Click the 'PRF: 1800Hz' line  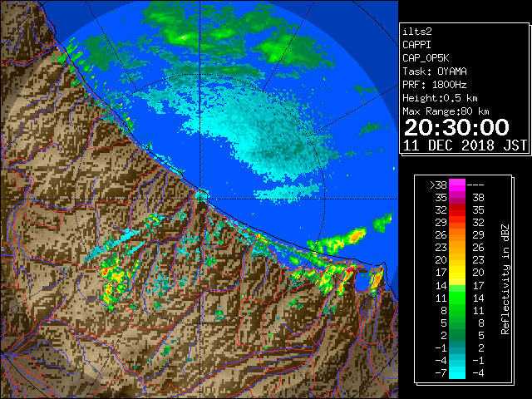pyautogui.click(x=435, y=85)
